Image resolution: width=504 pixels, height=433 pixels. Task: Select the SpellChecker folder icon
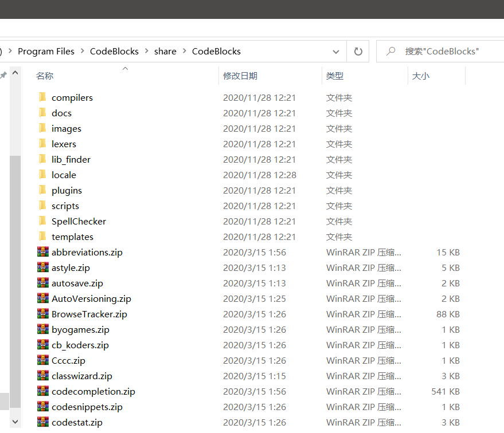coord(42,221)
